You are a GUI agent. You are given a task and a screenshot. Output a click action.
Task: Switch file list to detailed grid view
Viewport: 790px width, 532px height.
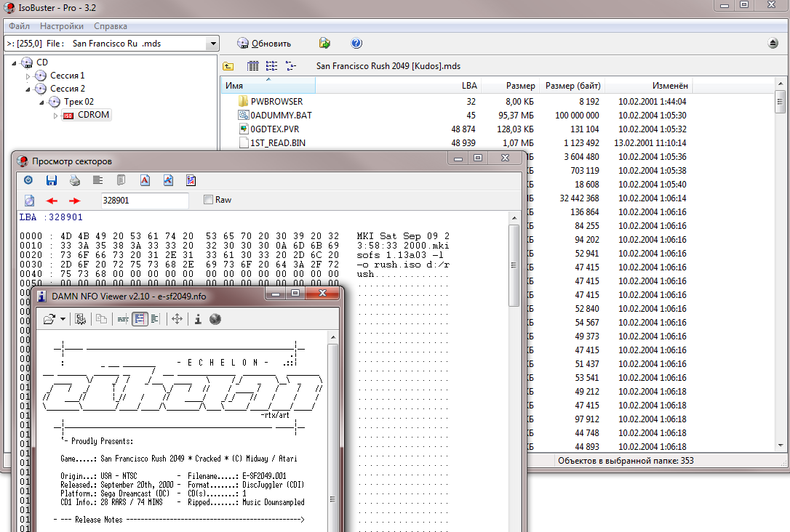(x=253, y=66)
